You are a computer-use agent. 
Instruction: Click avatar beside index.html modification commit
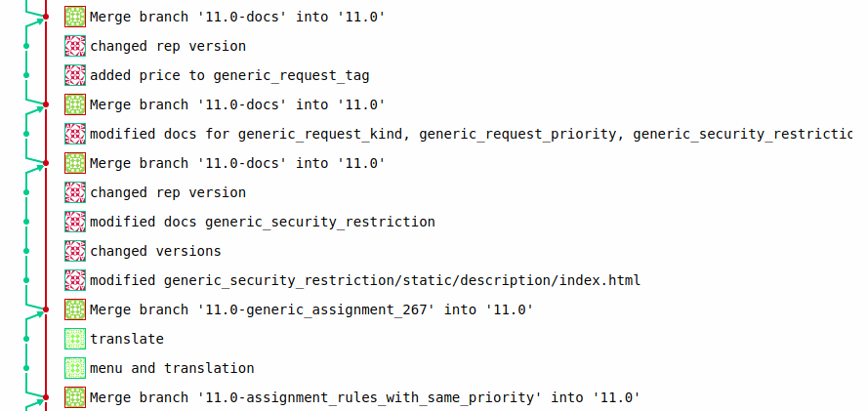(x=75, y=280)
